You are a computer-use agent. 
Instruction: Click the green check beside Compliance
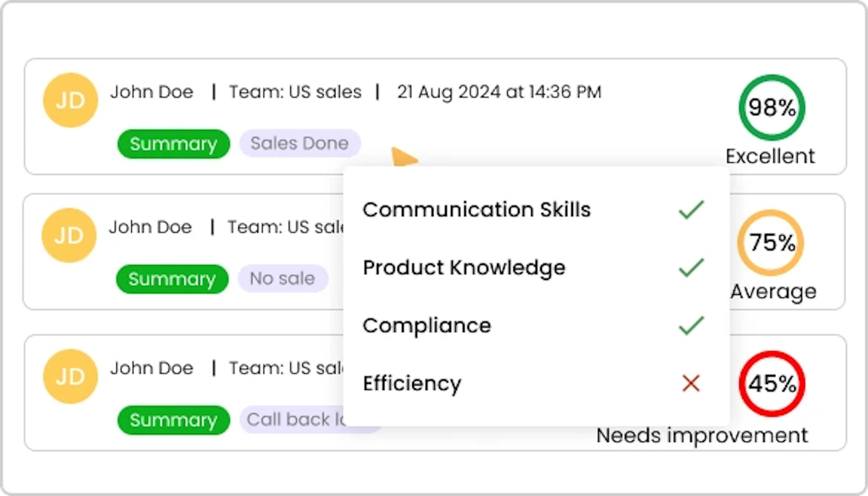coord(691,325)
